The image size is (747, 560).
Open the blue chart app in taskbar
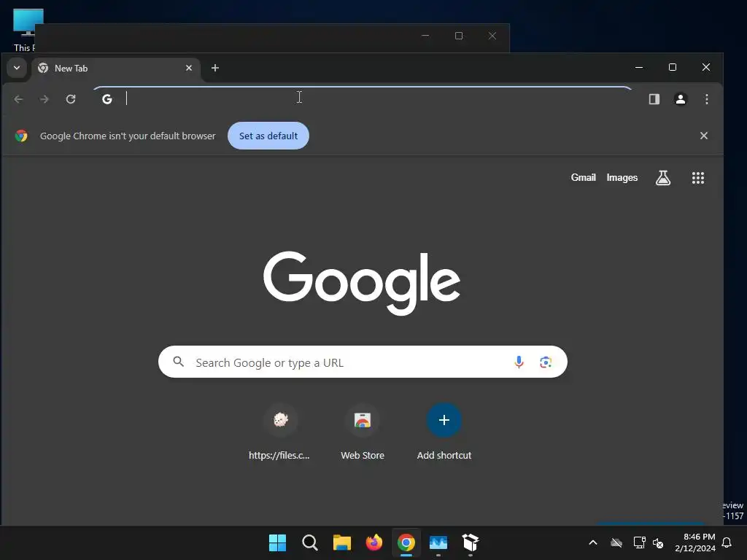[438, 542]
